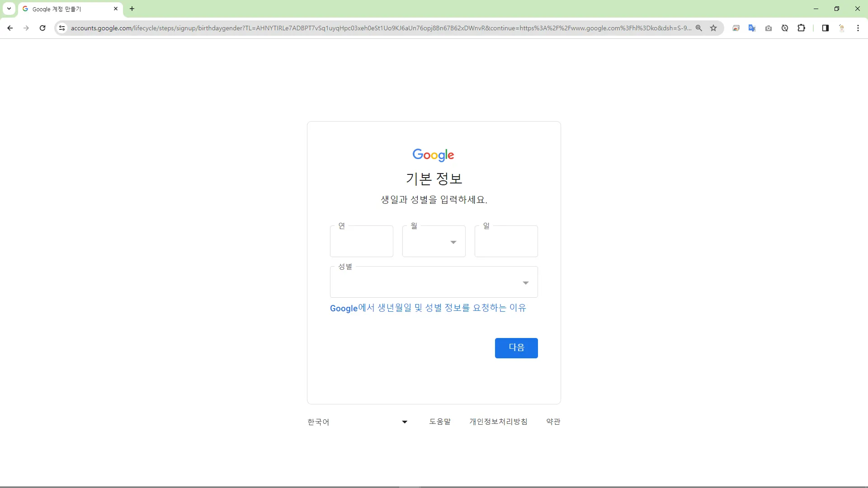Open the 개인정보처리방침 privacy link
Viewport: 868px width, 488px height.
tap(498, 422)
